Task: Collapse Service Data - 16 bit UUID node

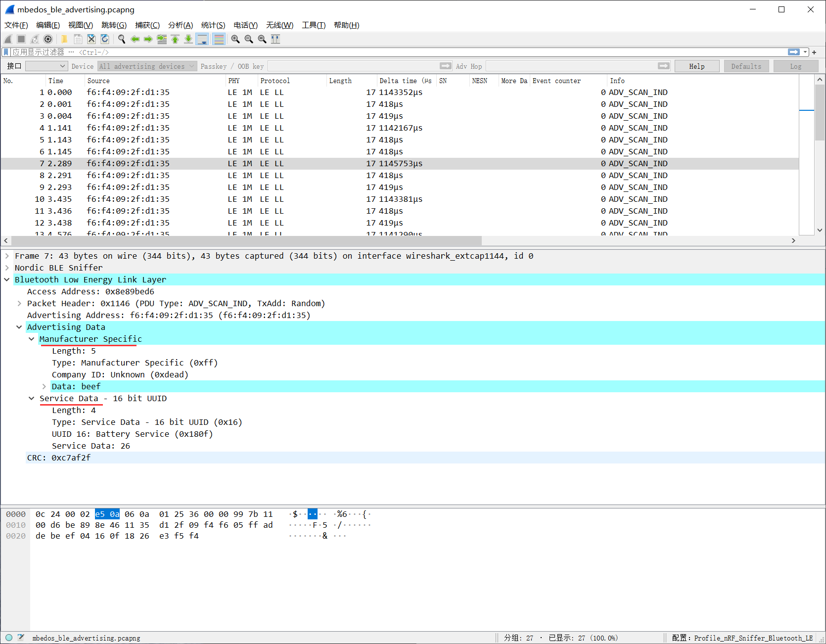Action: tap(32, 398)
